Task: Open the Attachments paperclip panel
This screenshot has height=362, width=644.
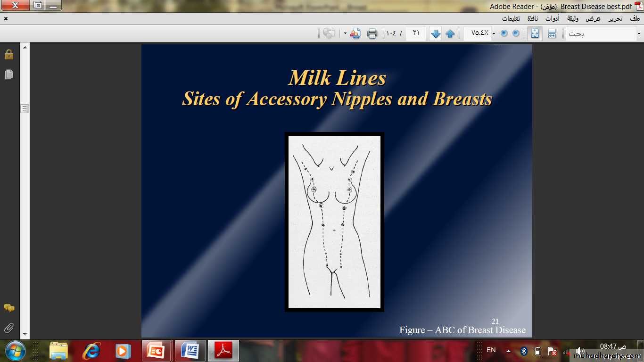Action: point(9,328)
